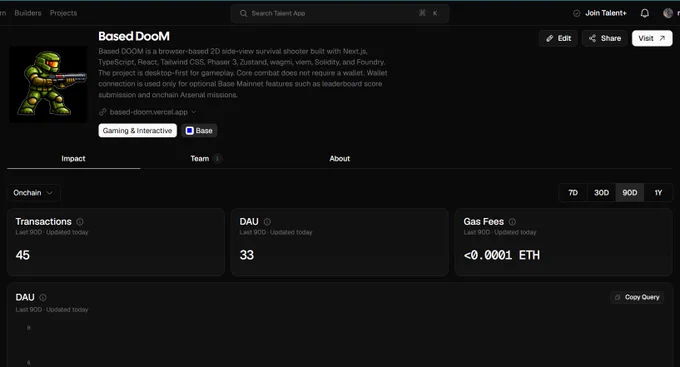
Task: Open the based-doom.vercel.app link
Action: pyautogui.click(x=148, y=112)
